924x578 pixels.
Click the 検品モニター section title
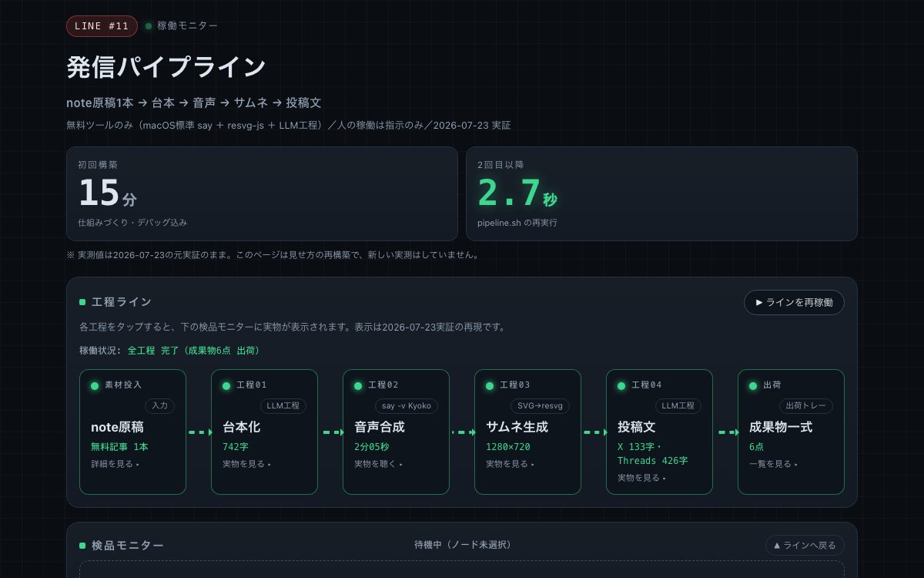[128, 546]
